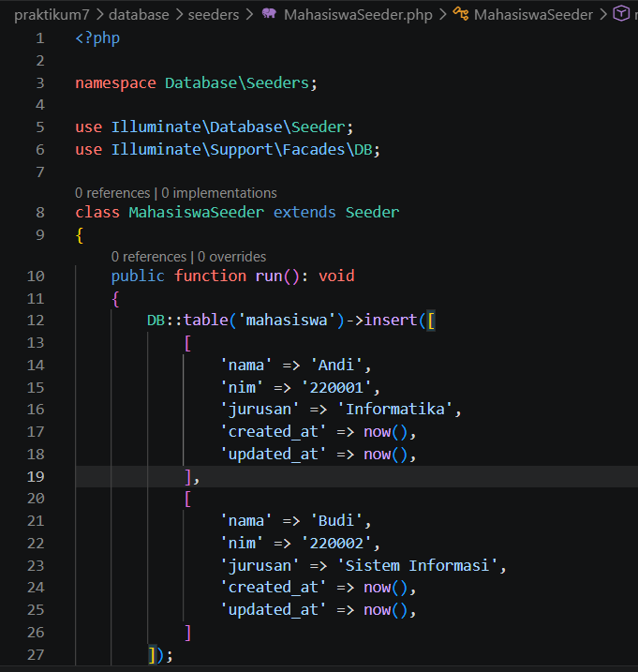Viewport: 638px width, 672px height.
Task: Expand the chevron after seeders breadcrumb
Action: [x=249, y=15]
